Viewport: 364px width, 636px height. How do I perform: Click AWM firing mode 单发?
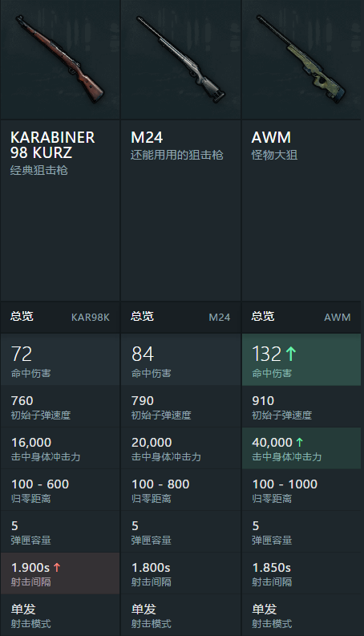[x=265, y=609]
